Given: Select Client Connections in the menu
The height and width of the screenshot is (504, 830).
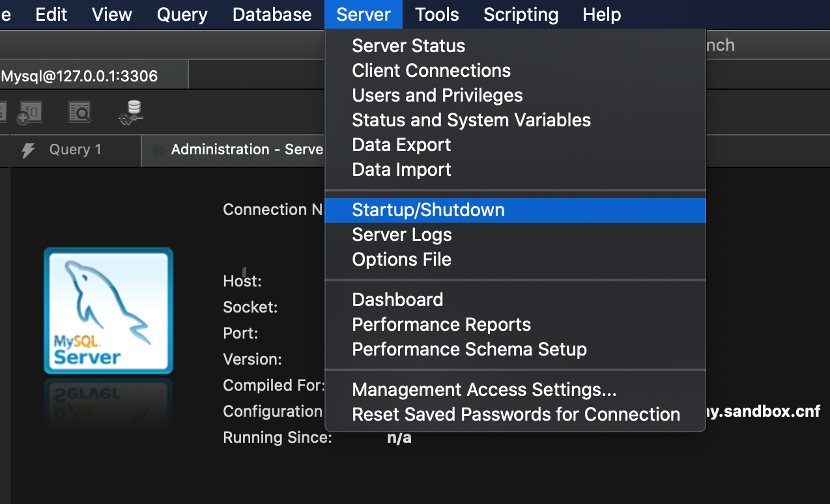Looking at the screenshot, I should click(x=431, y=70).
